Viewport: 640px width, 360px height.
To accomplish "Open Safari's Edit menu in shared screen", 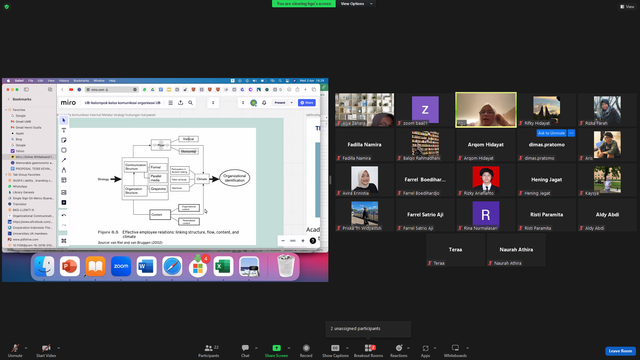I will [x=40, y=81].
